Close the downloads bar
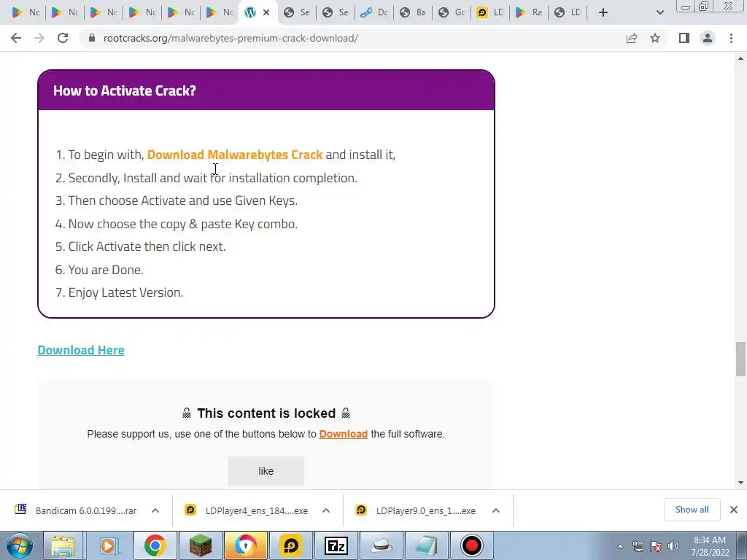747x560 pixels. tap(734, 510)
